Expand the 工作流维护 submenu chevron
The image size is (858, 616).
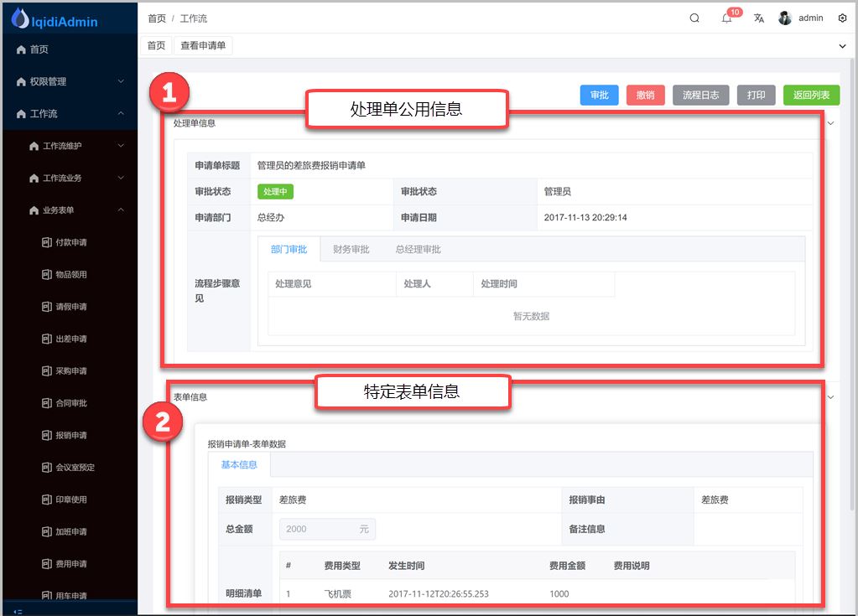[121, 145]
